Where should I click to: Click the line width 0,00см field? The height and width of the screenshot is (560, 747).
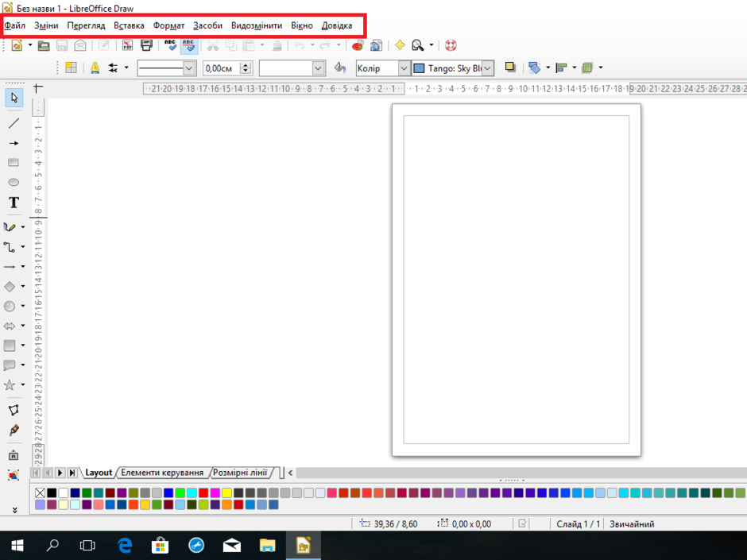(222, 68)
